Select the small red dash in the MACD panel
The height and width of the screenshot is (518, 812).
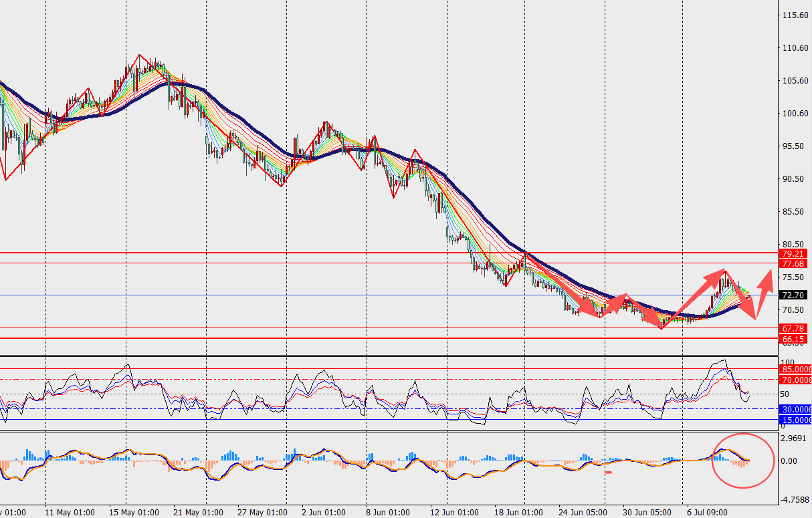pyautogui.click(x=608, y=473)
